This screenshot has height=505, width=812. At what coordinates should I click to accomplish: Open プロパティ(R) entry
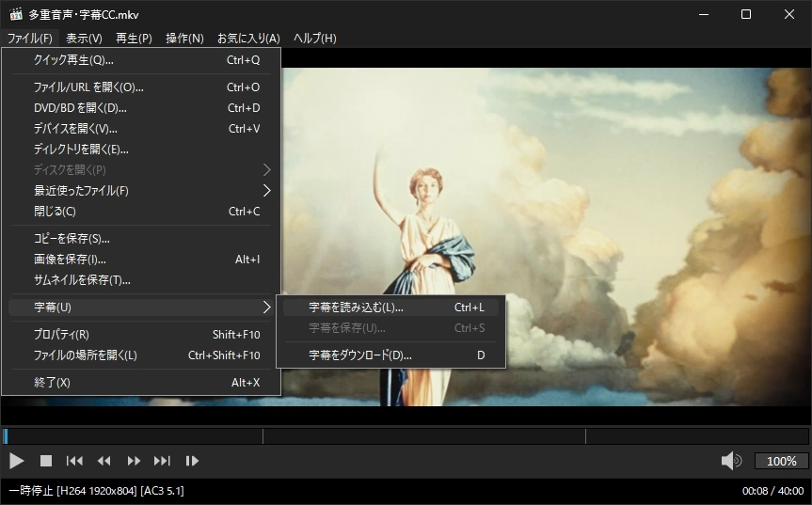[141, 335]
